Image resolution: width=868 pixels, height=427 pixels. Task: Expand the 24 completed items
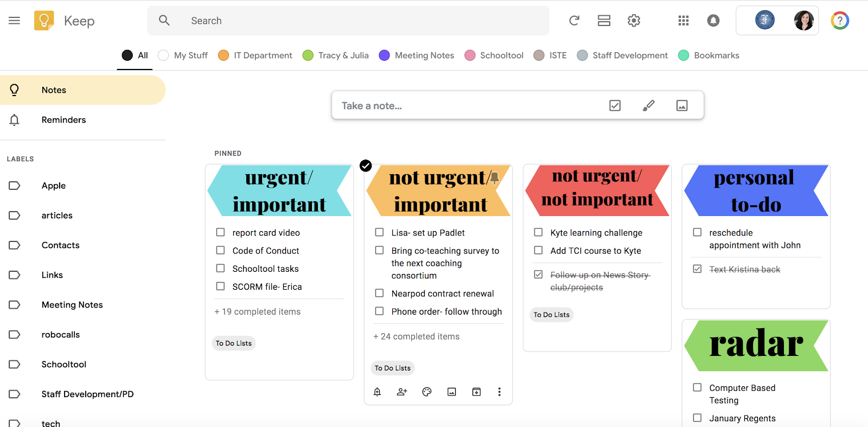tap(416, 336)
